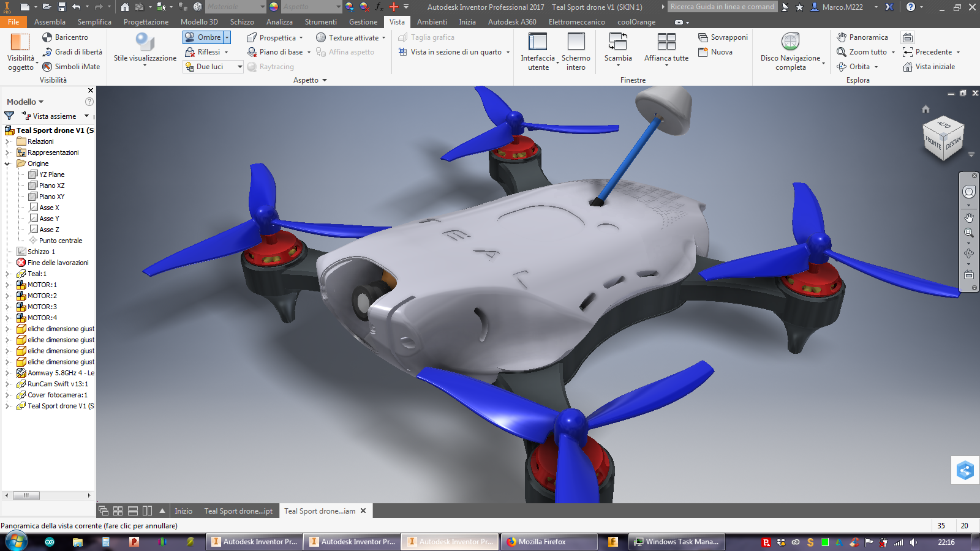Click the color wheel appearance swatch
Screen dimensions: 980x551
(x=274, y=7)
